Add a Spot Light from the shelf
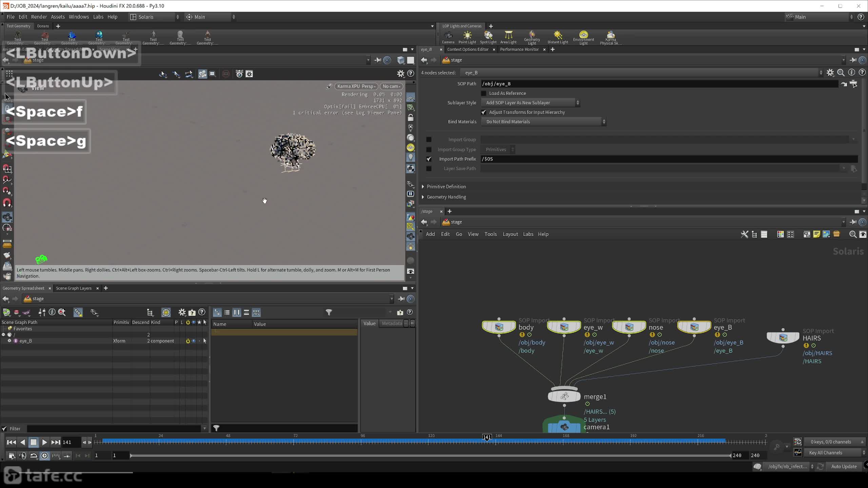 click(488, 37)
